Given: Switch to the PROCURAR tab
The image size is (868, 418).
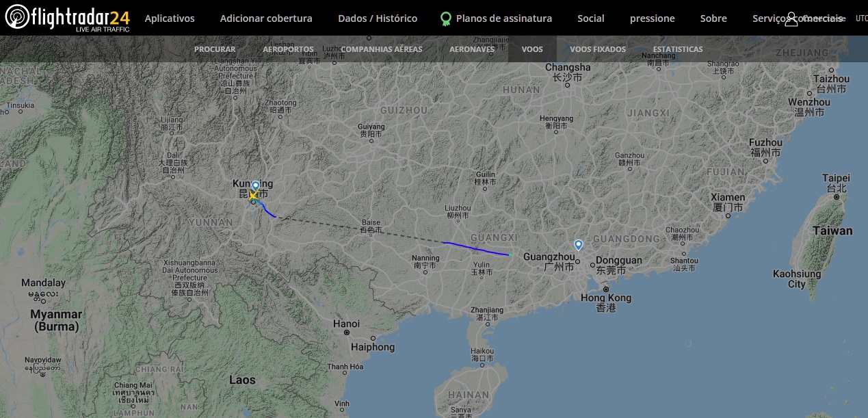Looking at the screenshot, I should 215,49.
